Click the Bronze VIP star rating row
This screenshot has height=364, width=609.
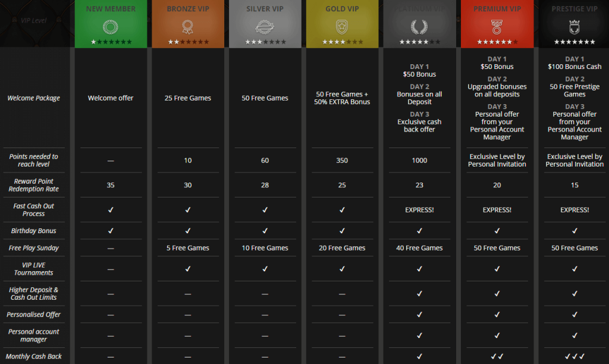pos(189,42)
